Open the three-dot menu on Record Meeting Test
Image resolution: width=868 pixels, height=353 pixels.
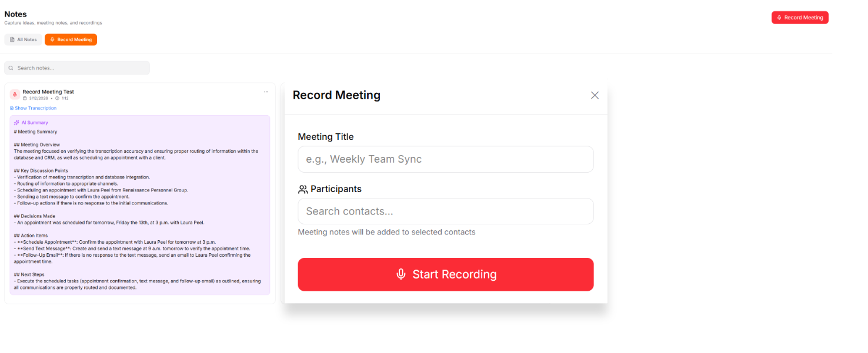[266, 92]
